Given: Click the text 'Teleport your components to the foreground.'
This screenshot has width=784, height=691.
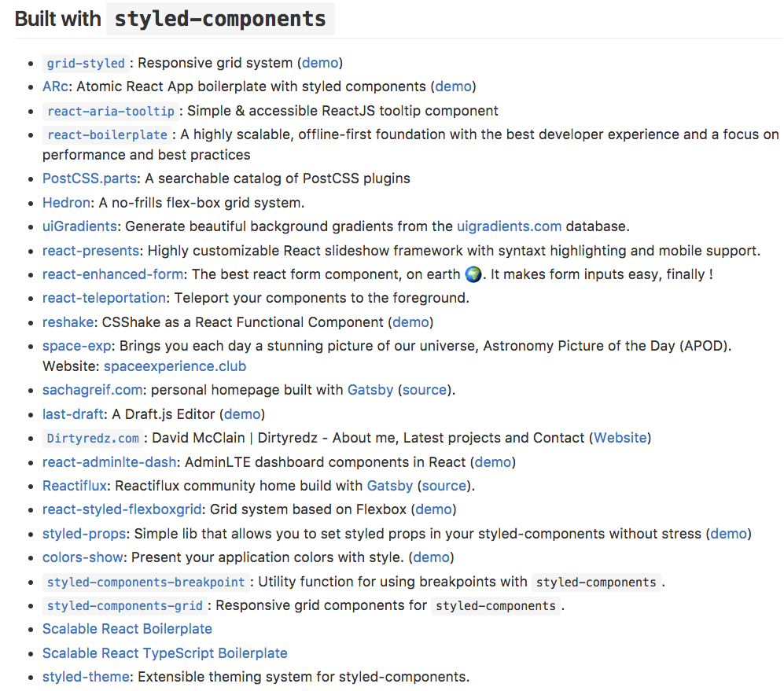Looking at the screenshot, I should pyautogui.click(x=322, y=298).
